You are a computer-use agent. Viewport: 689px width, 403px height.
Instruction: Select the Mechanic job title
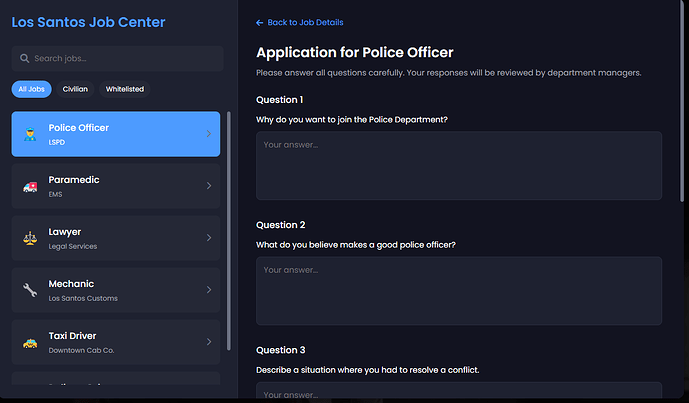(x=71, y=284)
